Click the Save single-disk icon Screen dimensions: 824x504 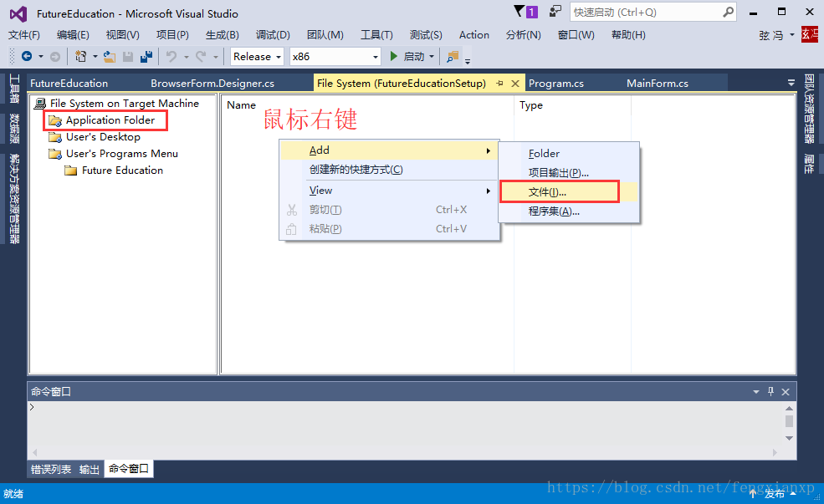point(128,56)
